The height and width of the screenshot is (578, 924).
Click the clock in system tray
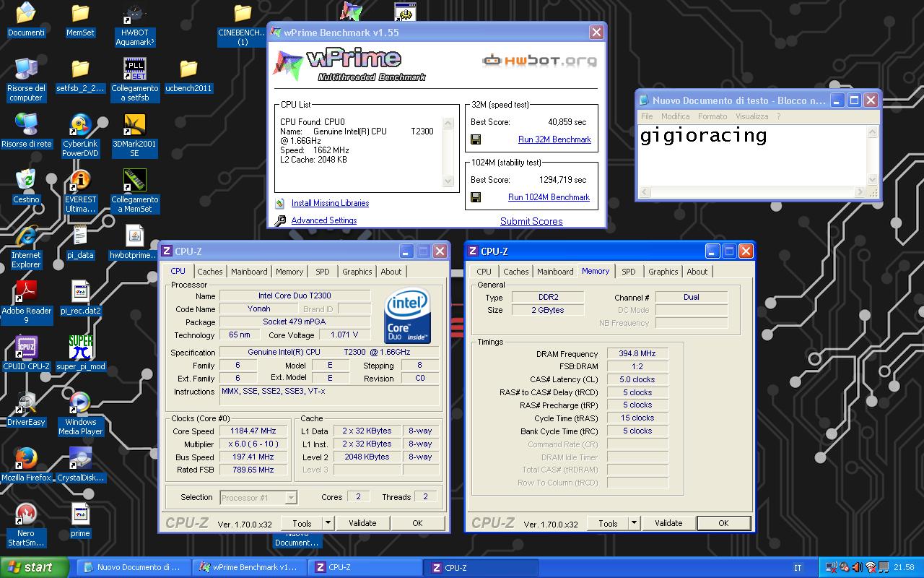(904, 568)
